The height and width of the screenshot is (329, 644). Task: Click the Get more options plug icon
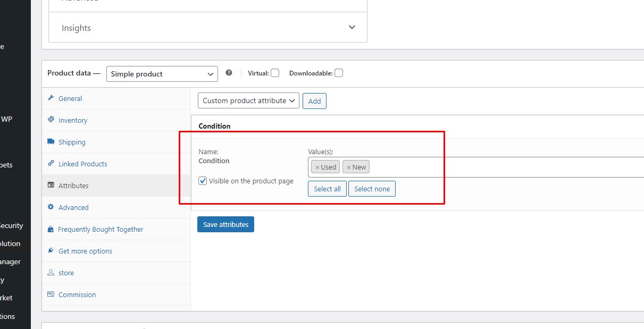coord(51,251)
